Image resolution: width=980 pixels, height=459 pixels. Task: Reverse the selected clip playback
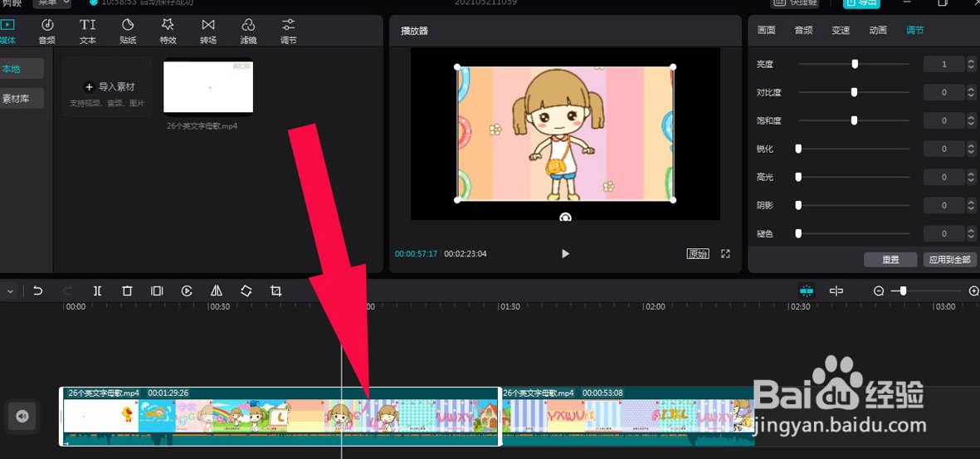coord(186,291)
